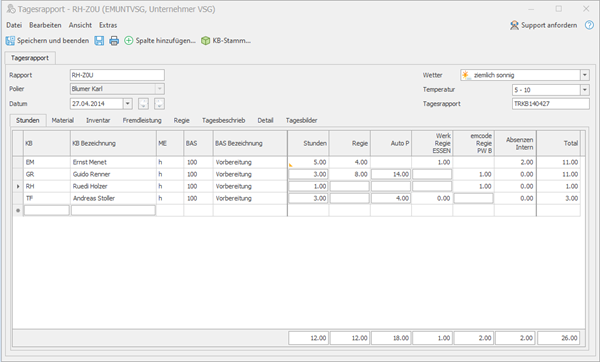Open the Datum date picker dropdown

pyautogui.click(x=127, y=104)
